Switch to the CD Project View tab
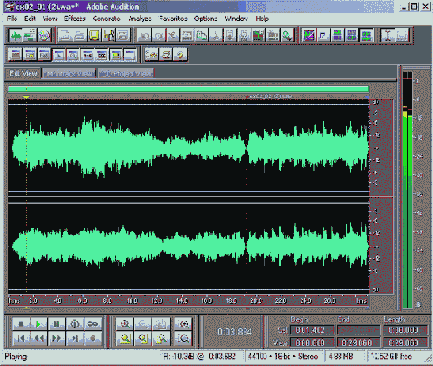433x366 pixels. tap(126, 73)
